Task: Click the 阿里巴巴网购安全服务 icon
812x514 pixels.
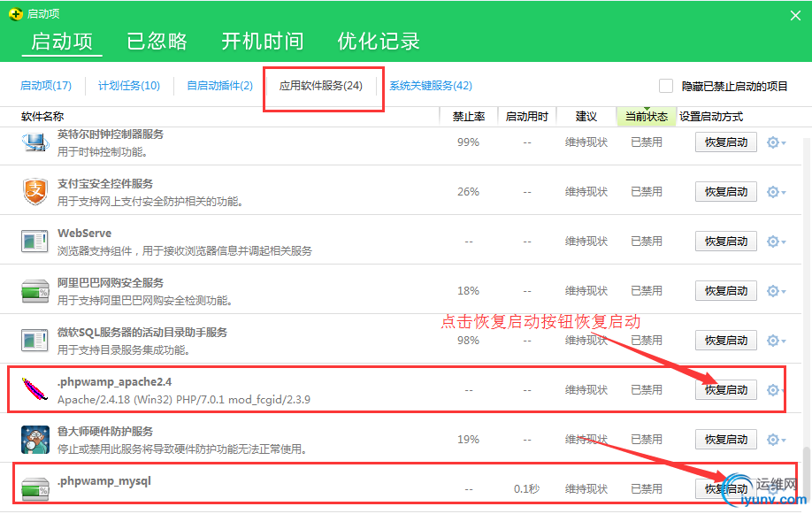Action: tap(35, 291)
